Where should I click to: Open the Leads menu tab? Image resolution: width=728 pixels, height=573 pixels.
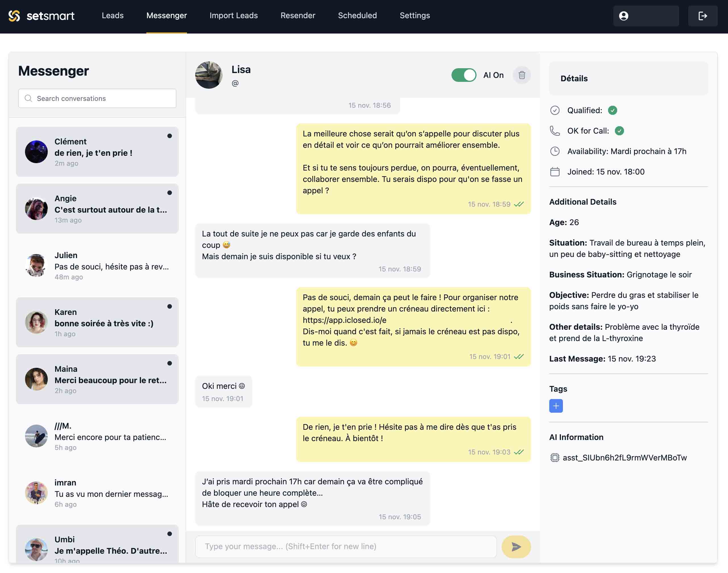(x=112, y=15)
